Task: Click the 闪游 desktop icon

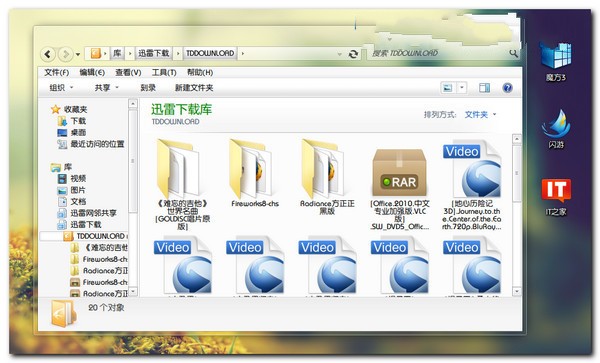Action: click(556, 129)
